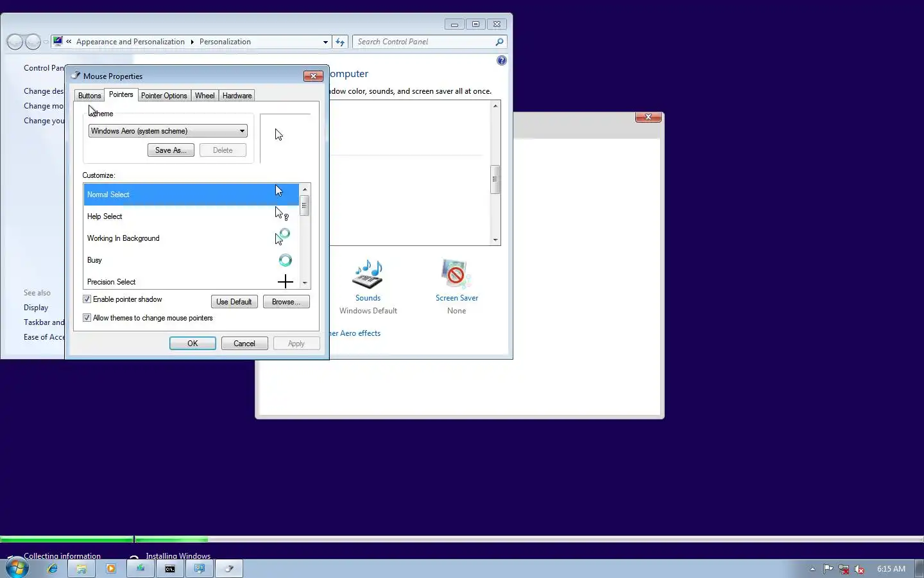Open the Start menu orb
The height and width of the screenshot is (578, 924).
[17, 568]
